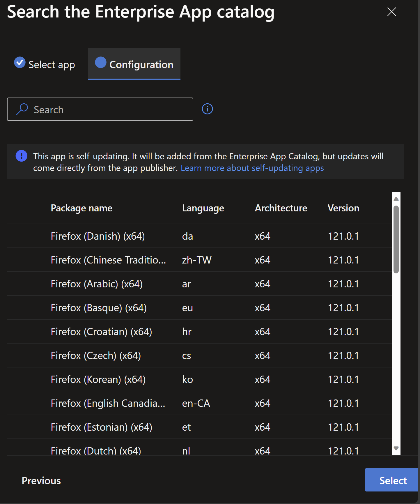Click the scrollbar down arrow
This screenshot has width=420, height=504.
[x=396, y=448]
